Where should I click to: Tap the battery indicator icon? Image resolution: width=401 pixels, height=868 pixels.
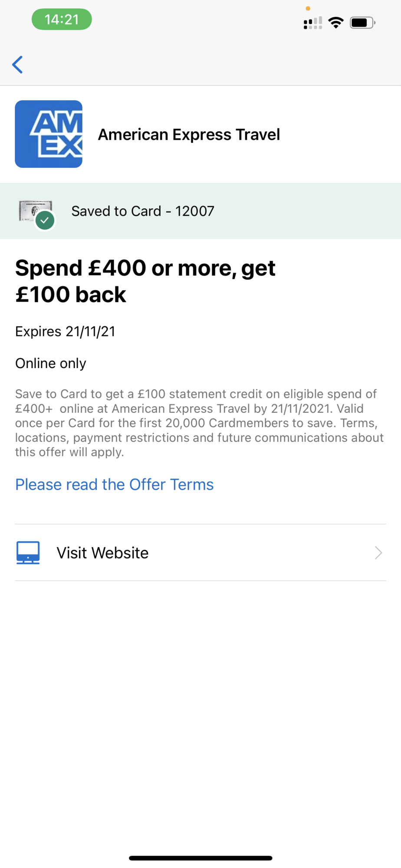(362, 23)
